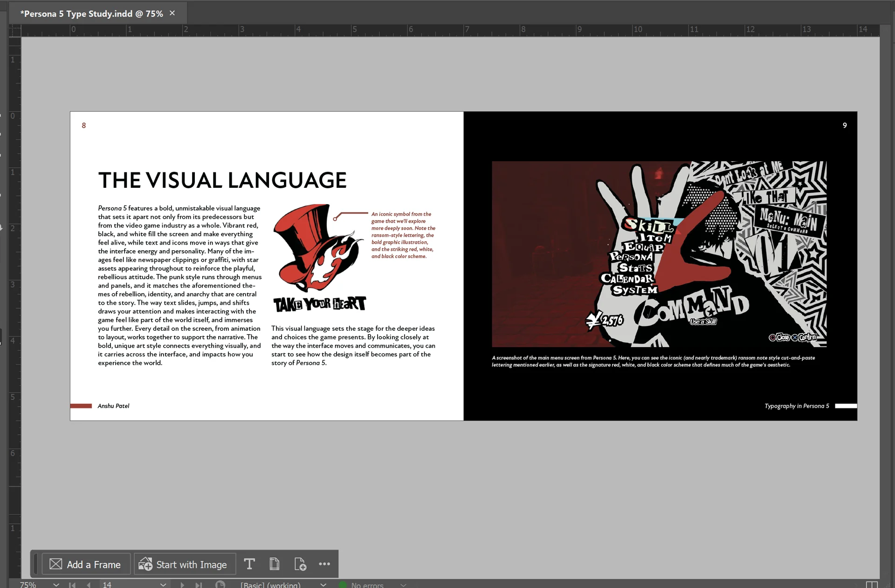This screenshot has height=588, width=895.
Task: Go to the previous page arrow
Action: (89, 585)
